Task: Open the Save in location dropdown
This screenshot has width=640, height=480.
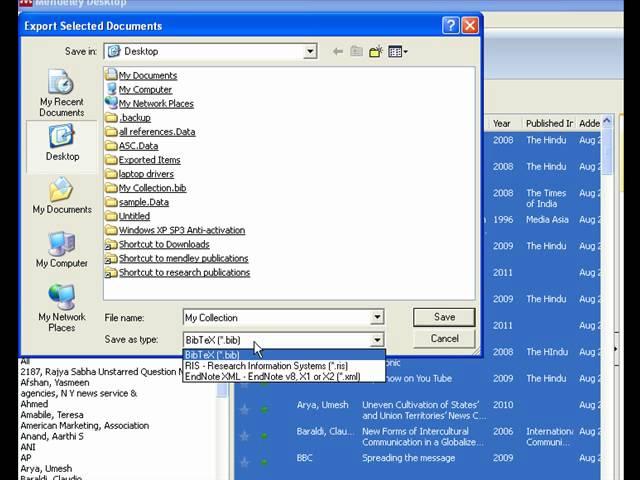Action: coord(310,51)
